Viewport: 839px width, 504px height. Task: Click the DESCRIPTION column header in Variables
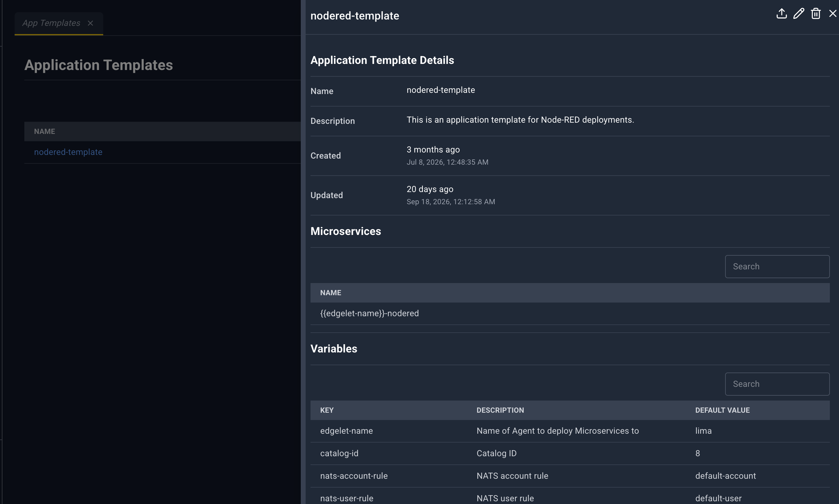(x=500, y=410)
